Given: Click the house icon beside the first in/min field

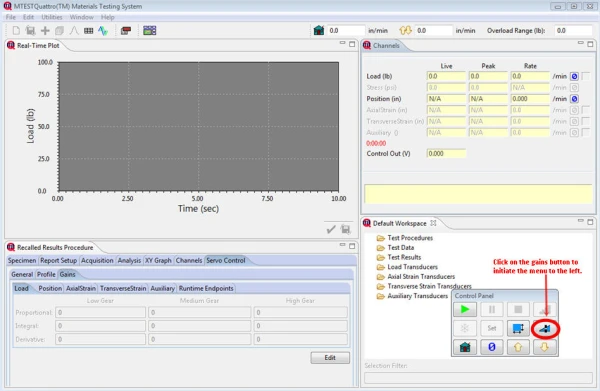Looking at the screenshot, I should pos(319,30).
